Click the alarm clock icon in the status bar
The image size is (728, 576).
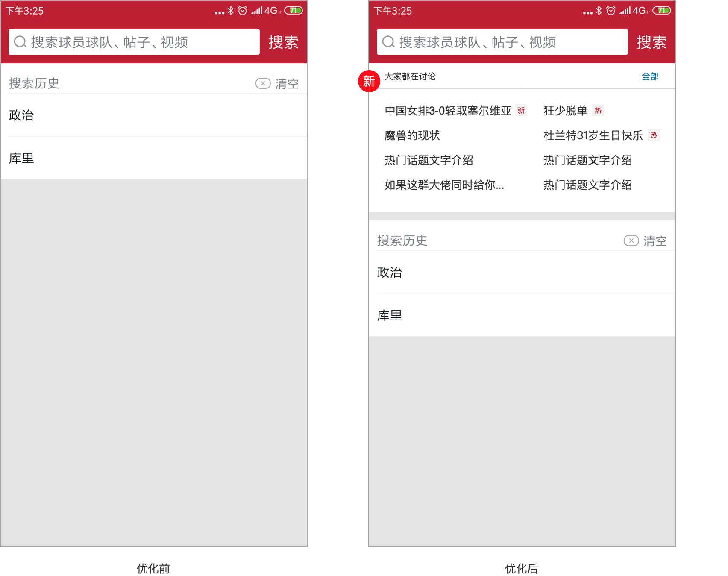tap(242, 10)
